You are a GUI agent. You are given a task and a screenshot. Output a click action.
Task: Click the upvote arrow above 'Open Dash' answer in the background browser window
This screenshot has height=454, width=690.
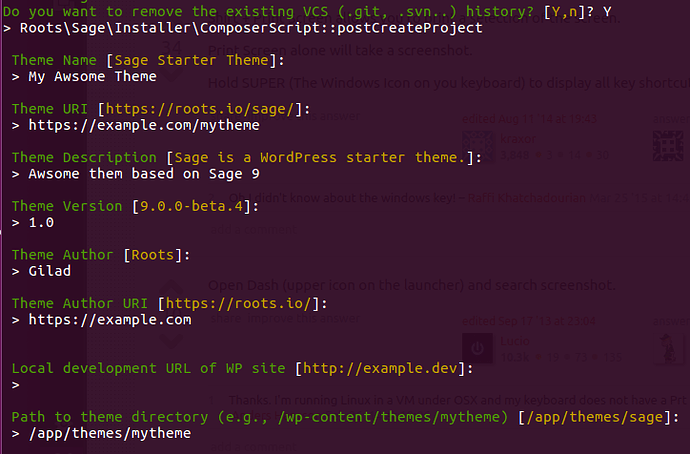pos(171,288)
